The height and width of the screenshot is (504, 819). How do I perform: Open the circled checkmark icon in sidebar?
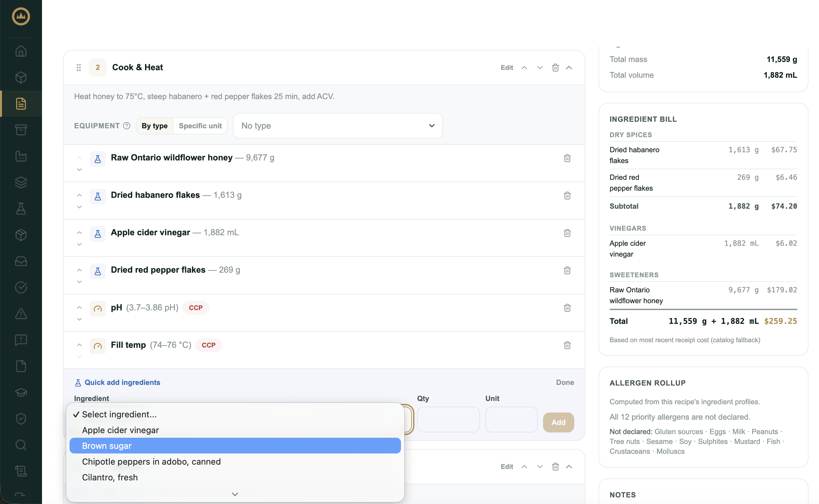tap(21, 287)
